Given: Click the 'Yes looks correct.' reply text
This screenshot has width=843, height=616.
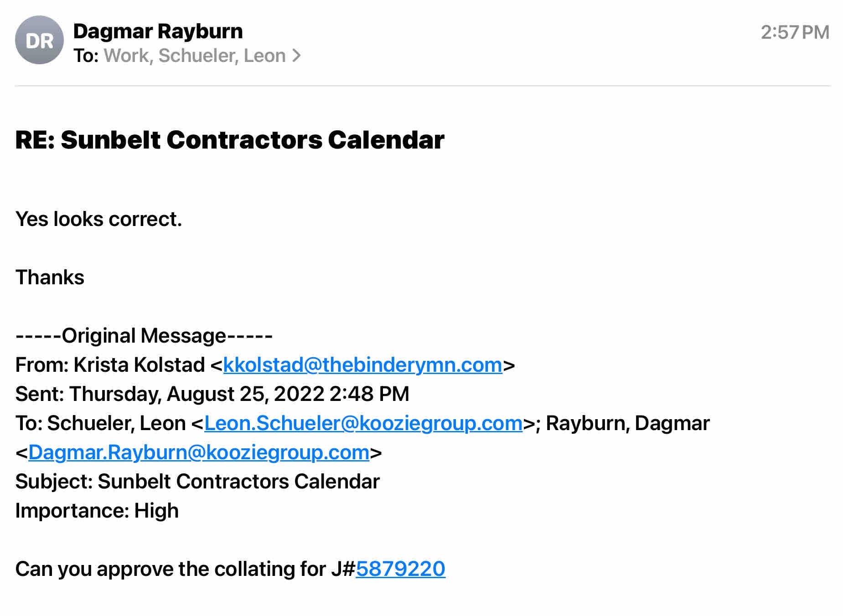Looking at the screenshot, I should (x=99, y=219).
